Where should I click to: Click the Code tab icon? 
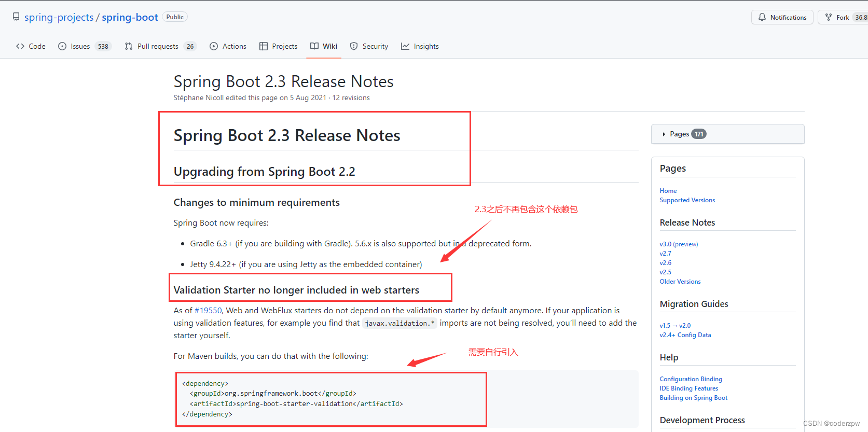coord(20,46)
